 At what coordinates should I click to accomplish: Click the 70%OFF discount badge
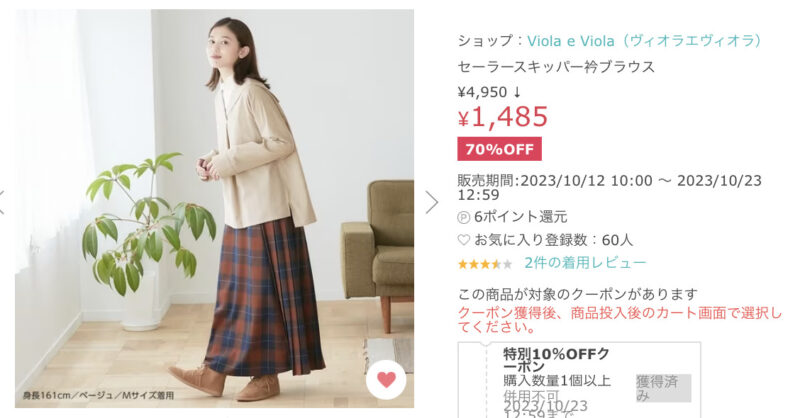tap(499, 149)
